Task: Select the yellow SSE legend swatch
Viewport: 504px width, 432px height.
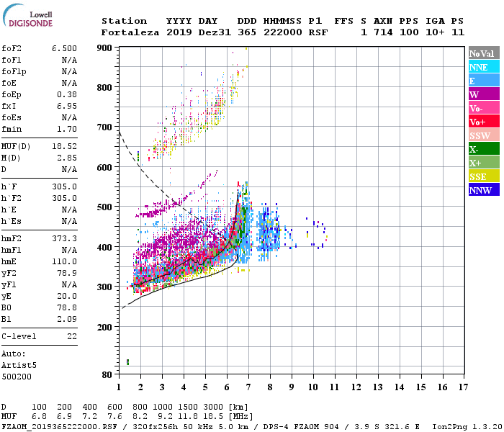Action: tap(484, 176)
